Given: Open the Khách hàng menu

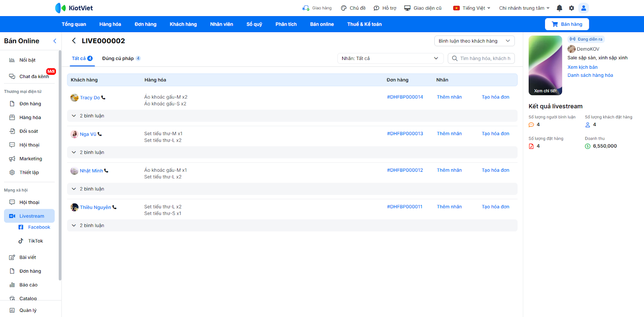Looking at the screenshot, I should (x=183, y=24).
